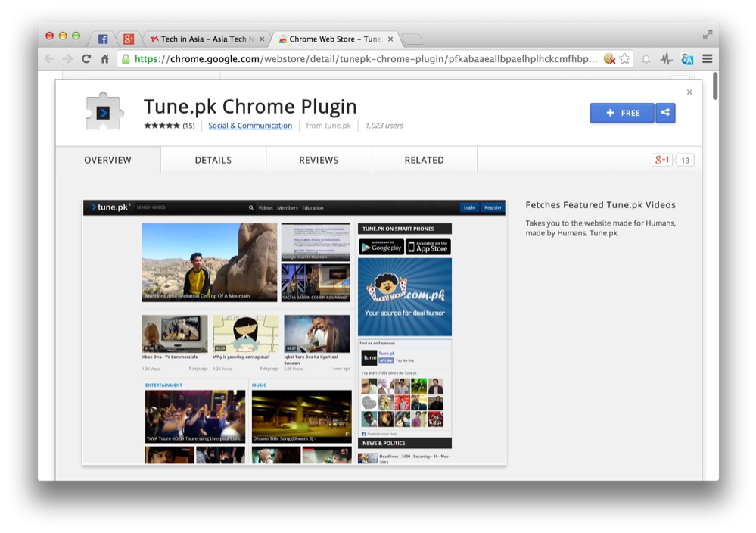Click the 'from tune.pk' text
The width and height of the screenshot is (756, 533).
pyautogui.click(x=328, y=126)
